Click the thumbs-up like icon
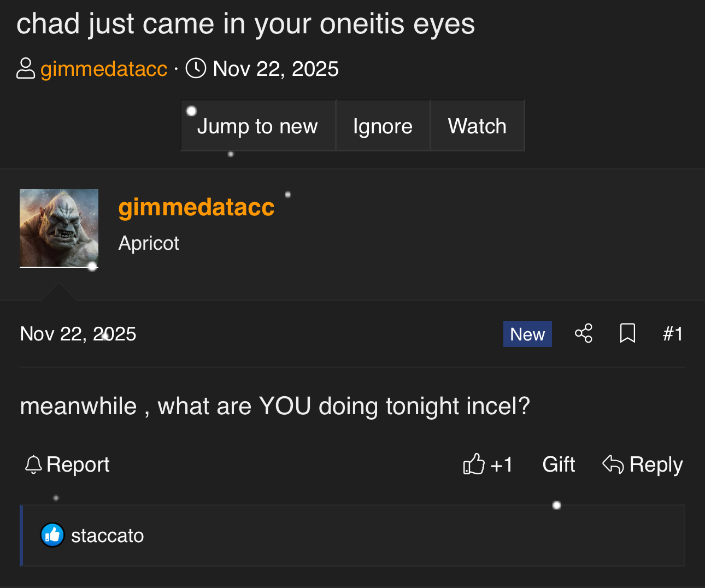The image size is (705, 588). 474,464
